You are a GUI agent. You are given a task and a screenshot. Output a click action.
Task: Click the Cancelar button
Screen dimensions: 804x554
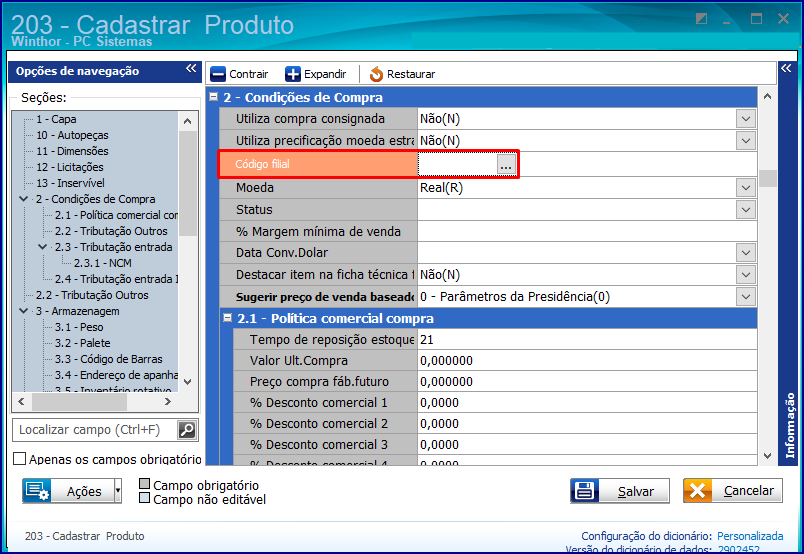point(733,491)
